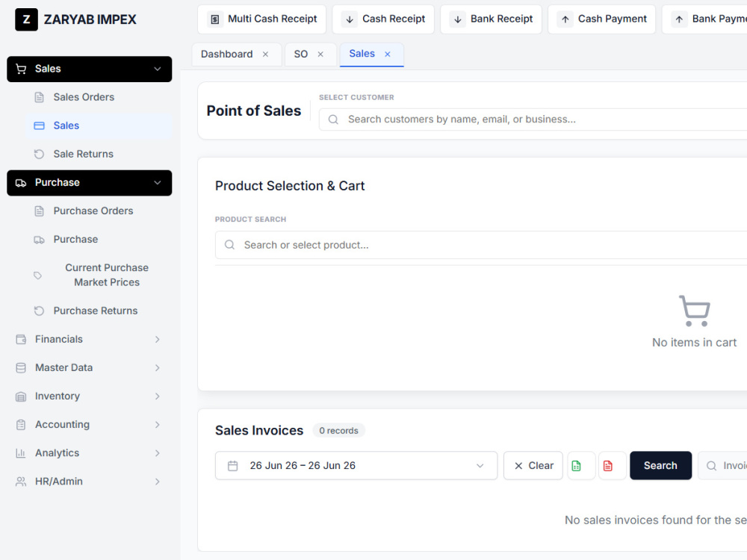Click the Zaryab Impex Z logo
Screen dimensions: 747x560
pos(26,19)
